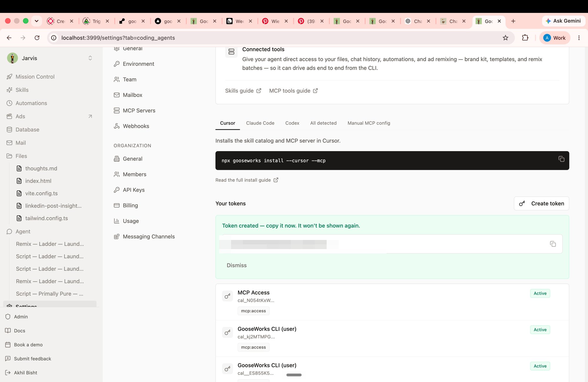Open tailwind.config.ts file
The width and height of the screenshot is (588, 382).
[x=46, y=218]
